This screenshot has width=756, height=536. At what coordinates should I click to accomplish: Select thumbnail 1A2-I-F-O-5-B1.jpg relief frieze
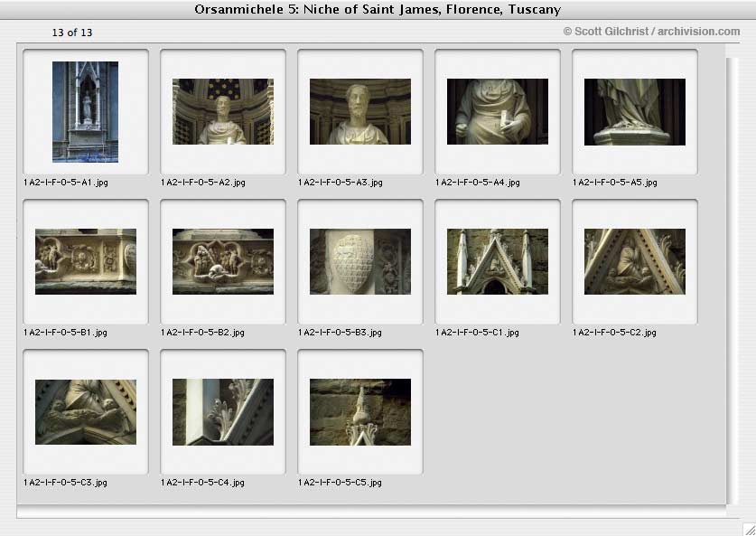[x=86, y=261]
